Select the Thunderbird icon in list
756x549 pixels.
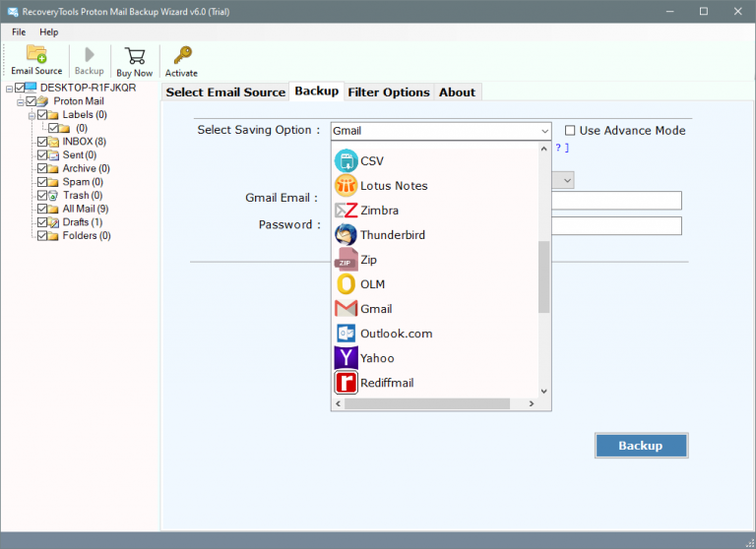[x=346, y=235]
